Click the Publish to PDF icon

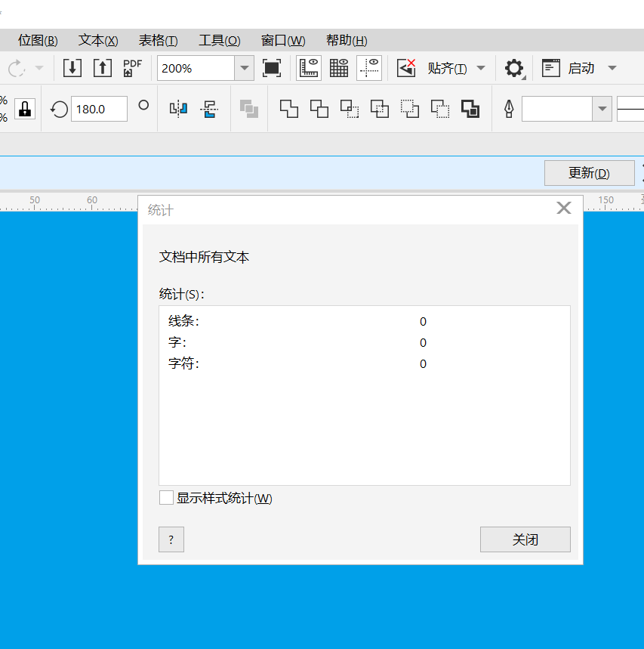[x=133, y=68]
